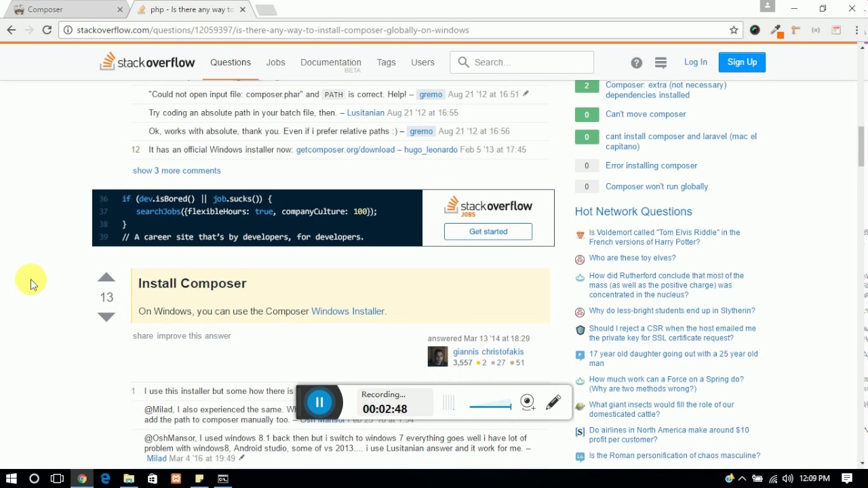Image resolution: width=868 pixels, height=488 pixels.
Task: Open the Chrome user profile icon
Action: coord(767,6)
